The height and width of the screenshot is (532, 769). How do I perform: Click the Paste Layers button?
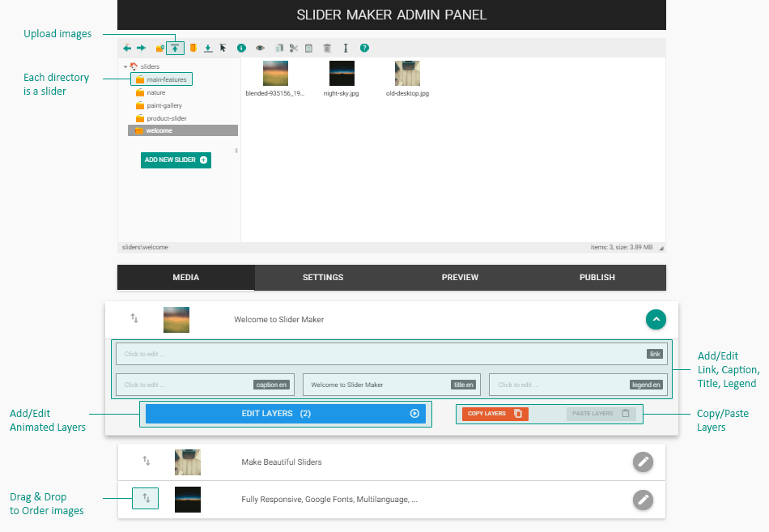coord(601,414)
